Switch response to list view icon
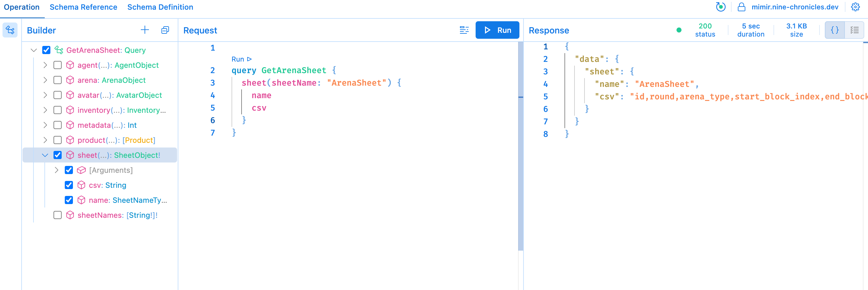This screenshot has width=868, height=290. 854,30
